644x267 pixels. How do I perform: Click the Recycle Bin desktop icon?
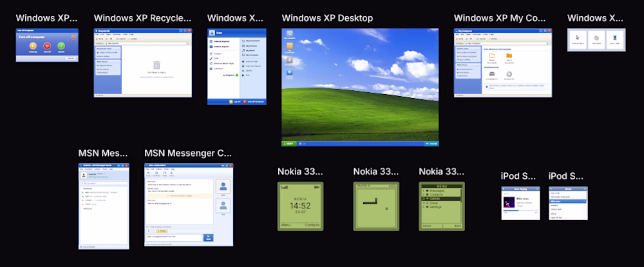click(x=290, y=61)
